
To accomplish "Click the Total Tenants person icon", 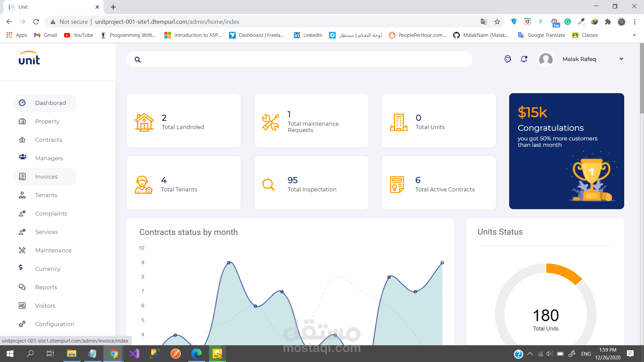I will [144, 185].
